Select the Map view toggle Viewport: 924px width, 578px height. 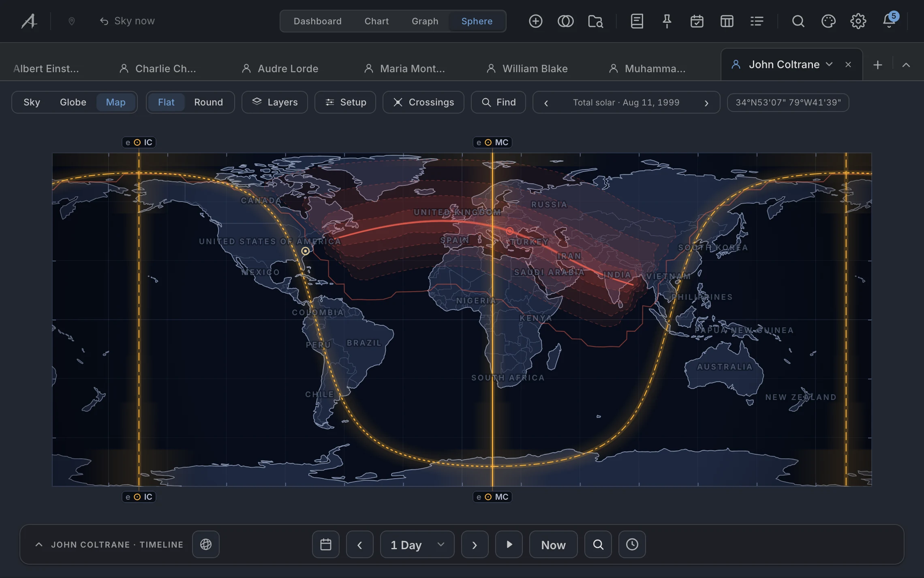115,102
